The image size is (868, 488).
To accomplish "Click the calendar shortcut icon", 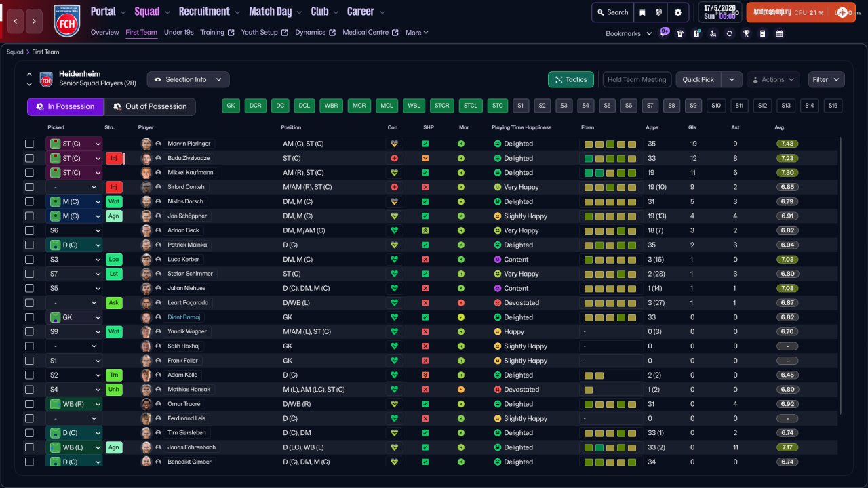I will 779,33.
